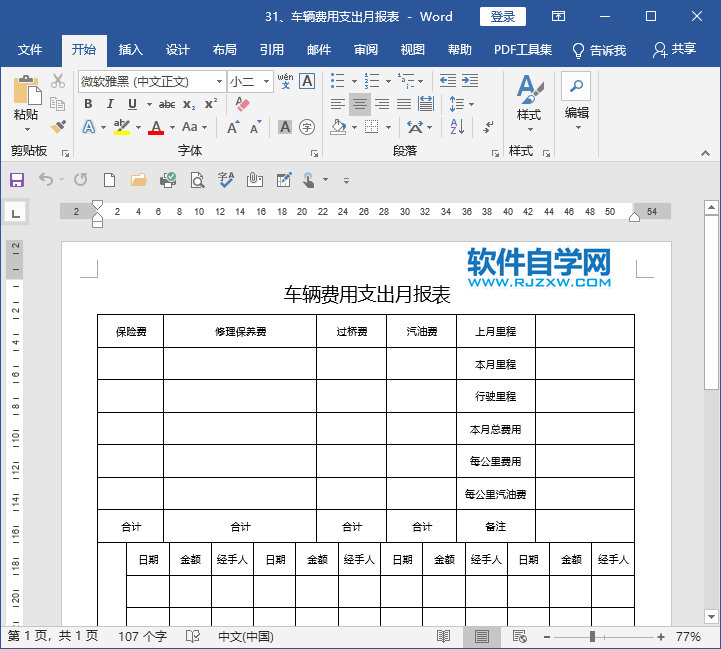Toggle show paragraph marks
This screenshot has width=721, height=649.
[x=488, y=127]
